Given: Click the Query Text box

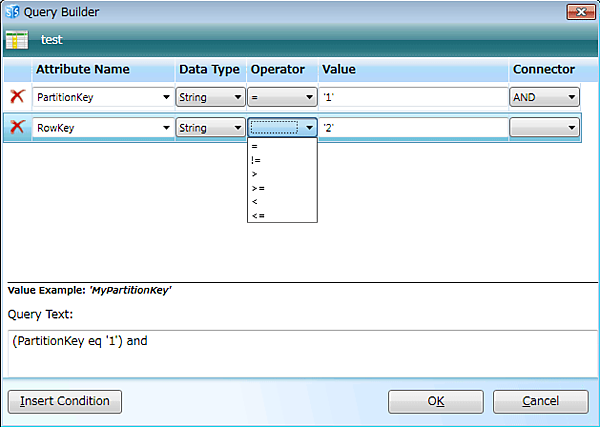Looking at the screenshot, I should click(300, 353).
